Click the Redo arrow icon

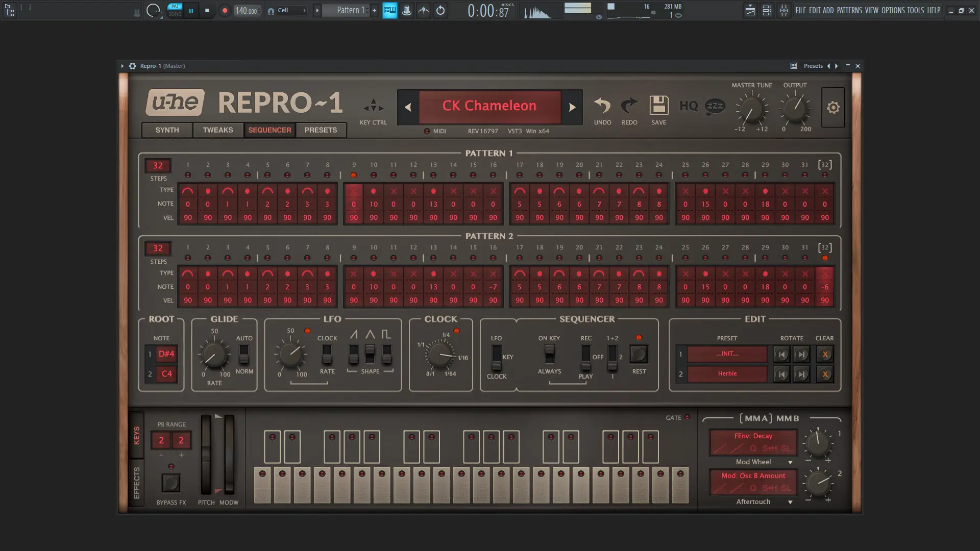pyautogui.click(x=629, y=106)
